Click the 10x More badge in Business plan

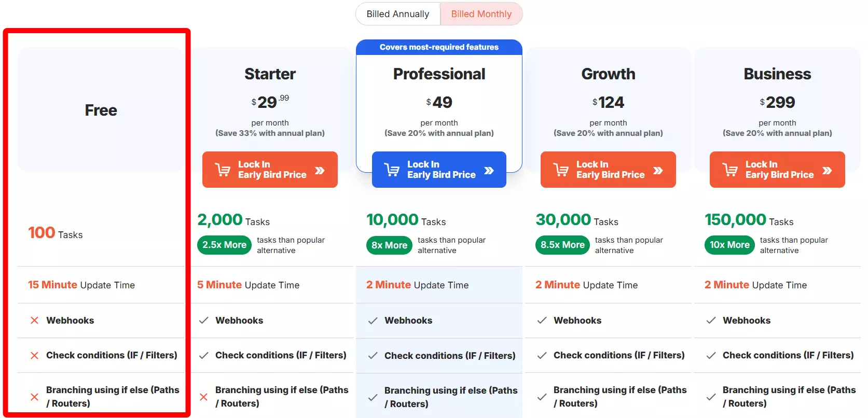tap(729, 245)
